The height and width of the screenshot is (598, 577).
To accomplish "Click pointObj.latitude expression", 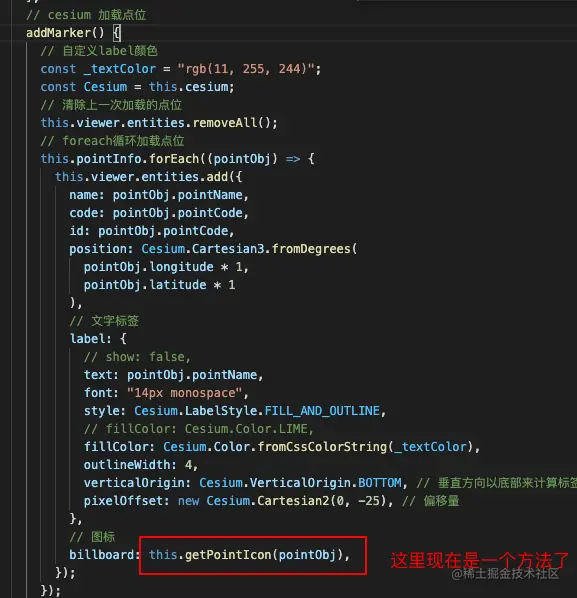I will [145, 285].
